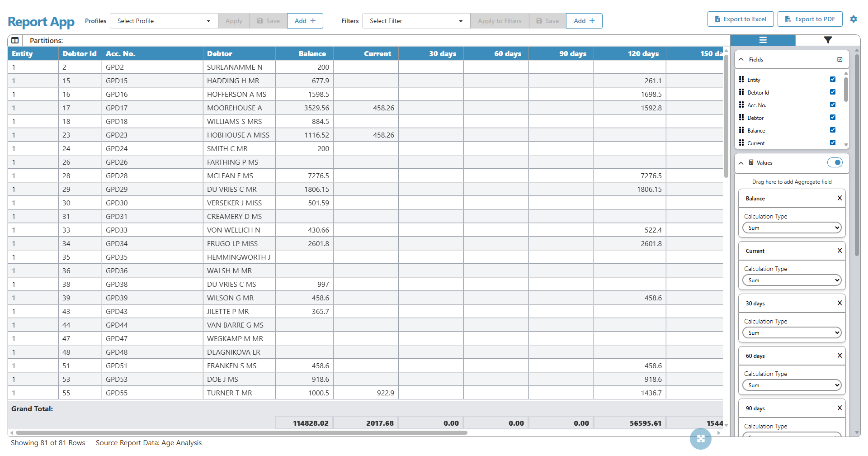This screenshot has height=456, width=868.
Task: Open the Select Profile dropdown
Action: pyautogui.click(x=164, y=21)
